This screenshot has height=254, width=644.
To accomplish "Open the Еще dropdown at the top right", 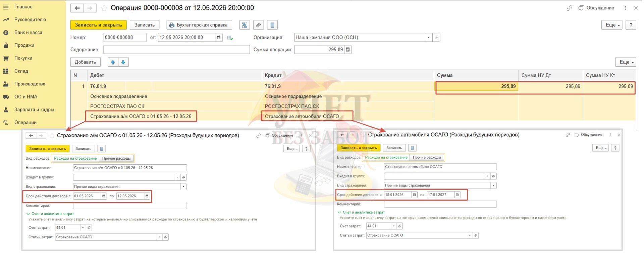I will [612, 25].
